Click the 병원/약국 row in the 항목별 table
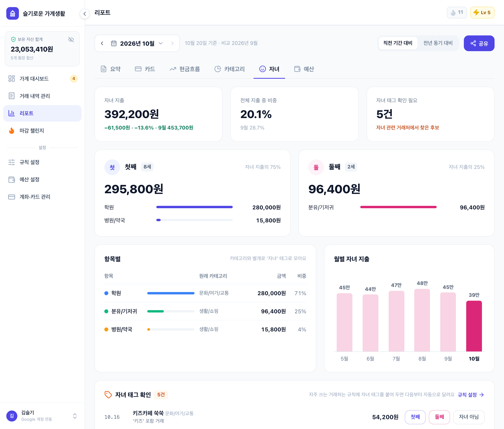 pyautogui.click(x=205, y=329)
